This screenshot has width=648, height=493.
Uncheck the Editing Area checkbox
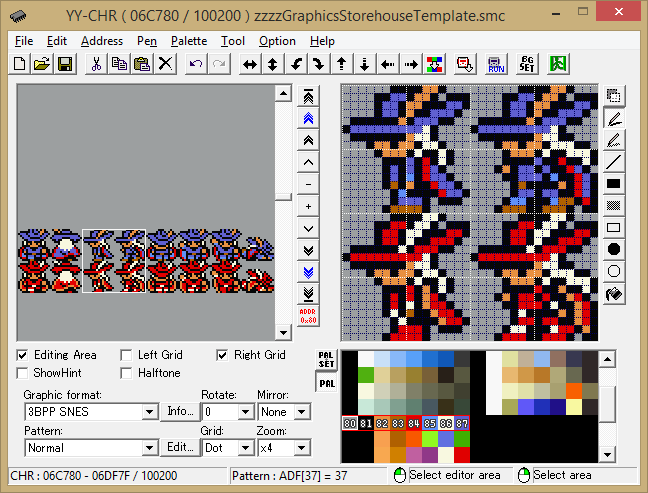pyautogui.click(x=24, y=355)
